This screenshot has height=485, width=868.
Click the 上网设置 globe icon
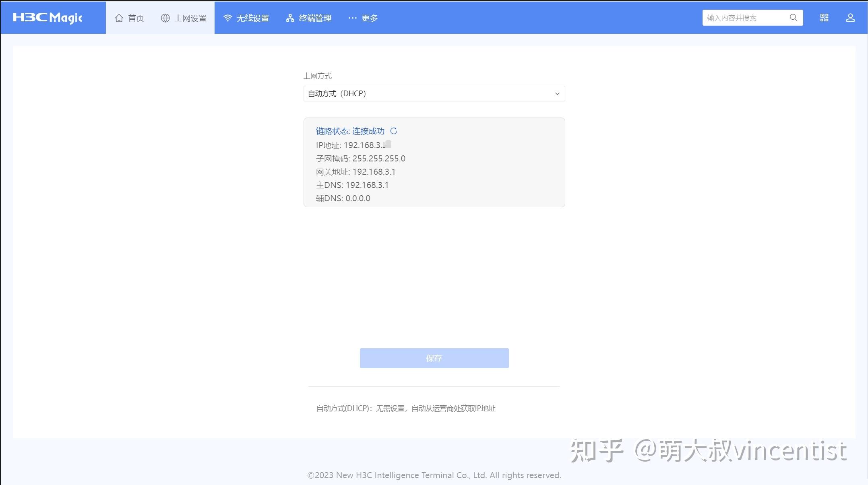(x=165, y=17)
